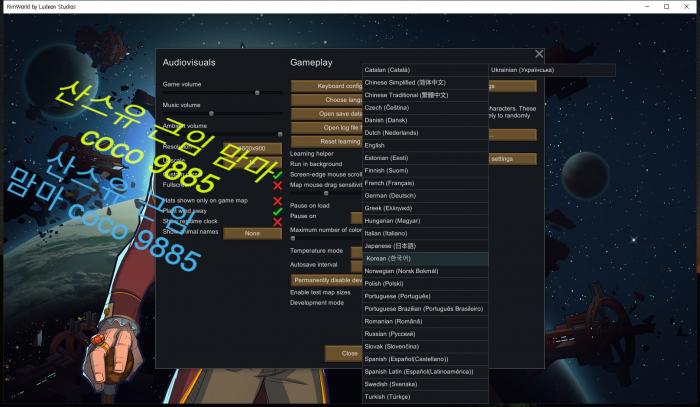Select Portuguese (Português) language
The image size is (700, 407).
[x=425, y=296]
